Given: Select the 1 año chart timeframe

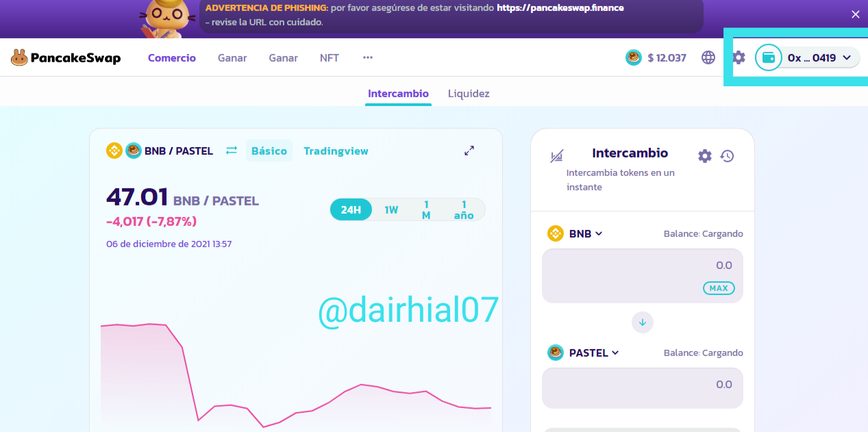Looking at the screenshot, I should [464, 209].
